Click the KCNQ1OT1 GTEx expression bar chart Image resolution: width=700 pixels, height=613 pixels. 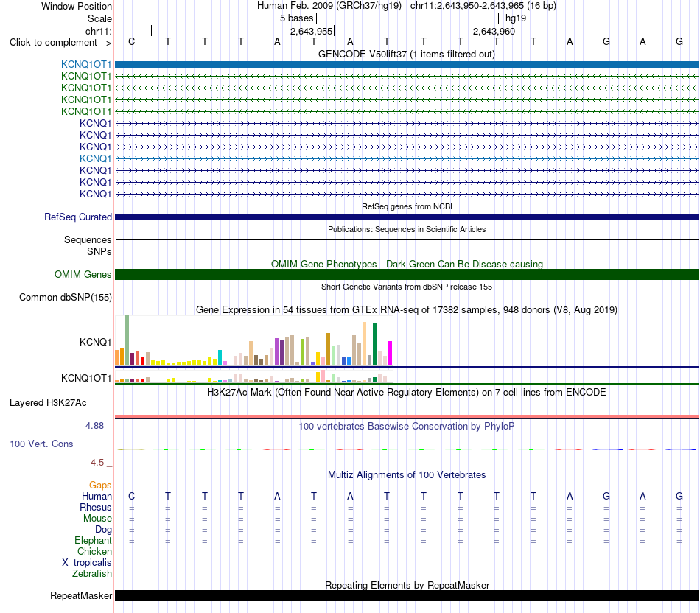[x=253, y=376]
